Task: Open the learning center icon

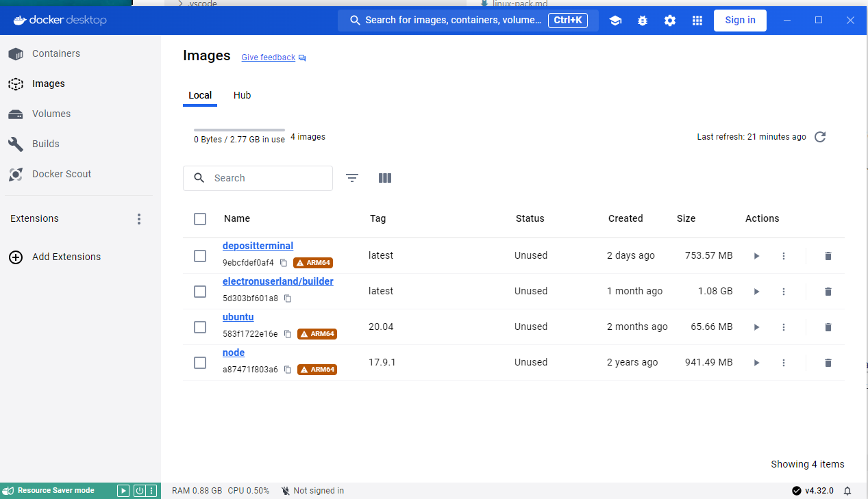Action: click(x=615, y=21)
